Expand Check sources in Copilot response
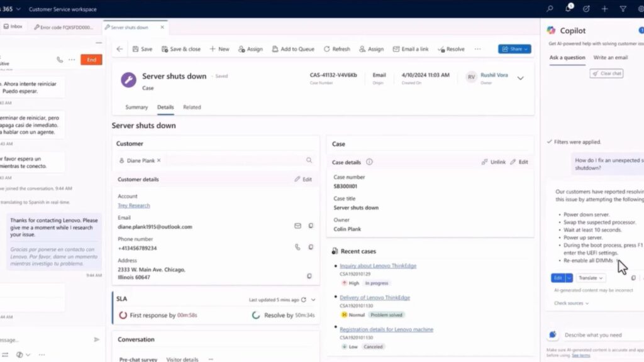644x362 pixels. pos(571,302)
